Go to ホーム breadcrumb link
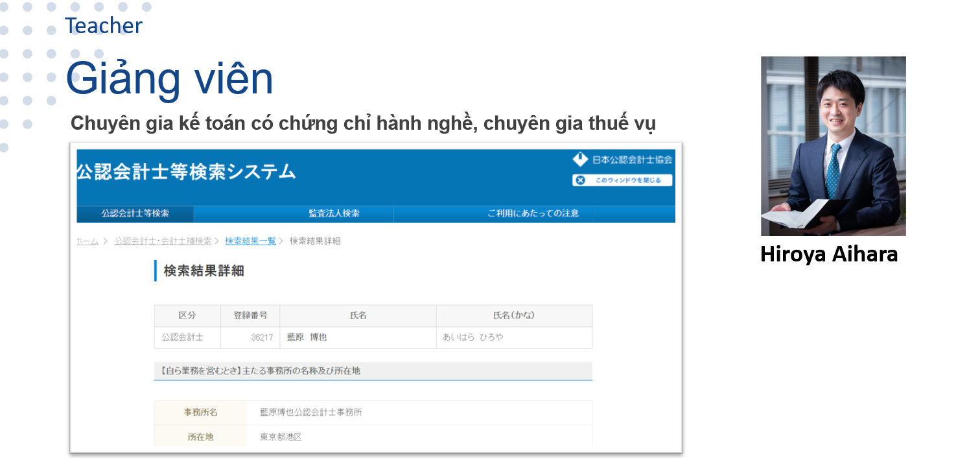The height and width of the screenshot is (458, 980). (x=87, y=241)
